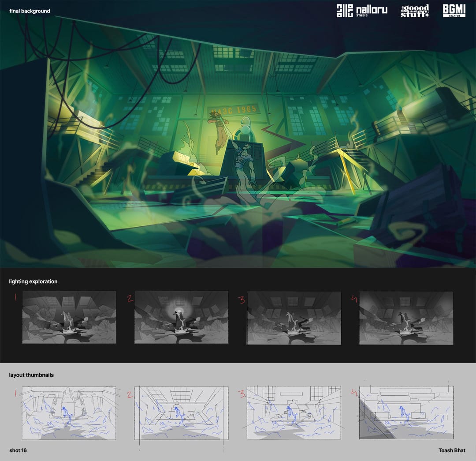Click the red number 4 beside layout thumbnails
Viewport: 476px width, 461px height.
click(x=353, y=394)
